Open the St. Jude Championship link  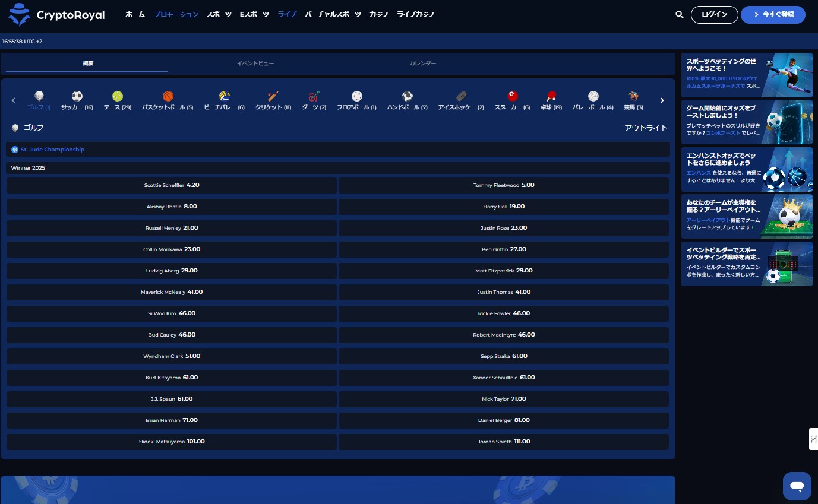(52, 150)
